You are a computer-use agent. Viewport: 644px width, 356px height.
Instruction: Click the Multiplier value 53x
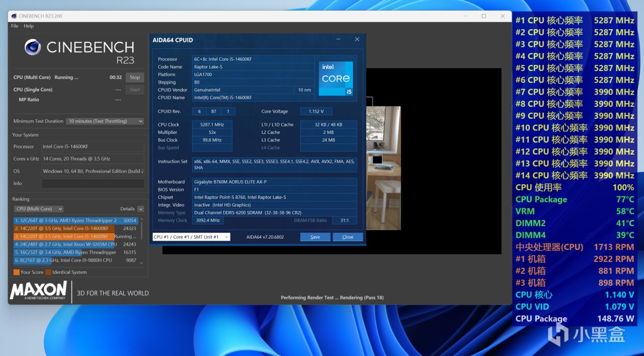coord(212,132)
